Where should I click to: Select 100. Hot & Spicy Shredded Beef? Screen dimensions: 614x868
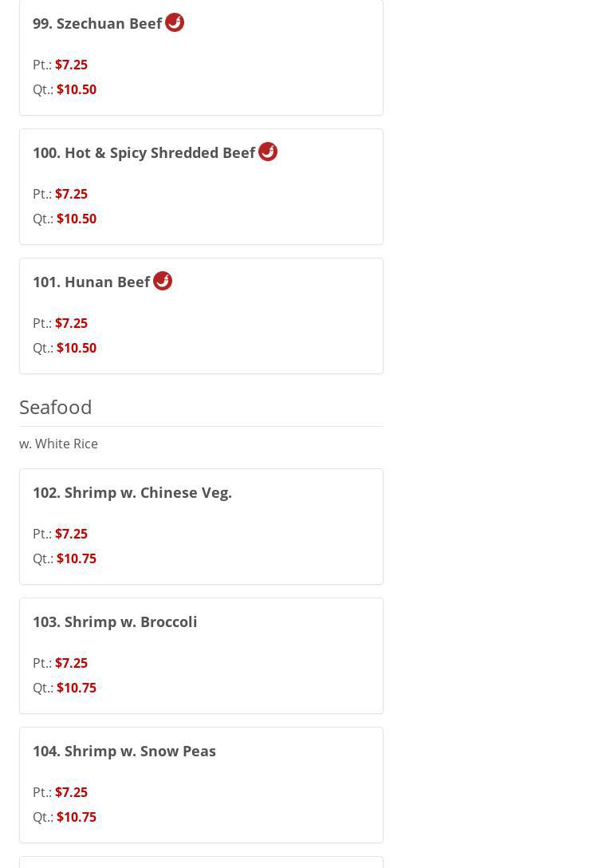click(x=144, y=152)
